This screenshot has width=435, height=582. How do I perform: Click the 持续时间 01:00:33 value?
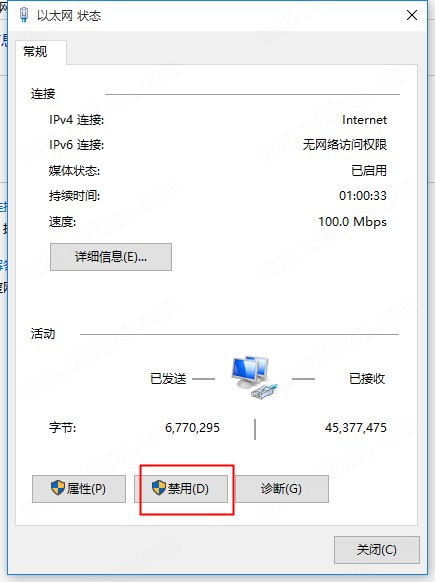[363, 196]
